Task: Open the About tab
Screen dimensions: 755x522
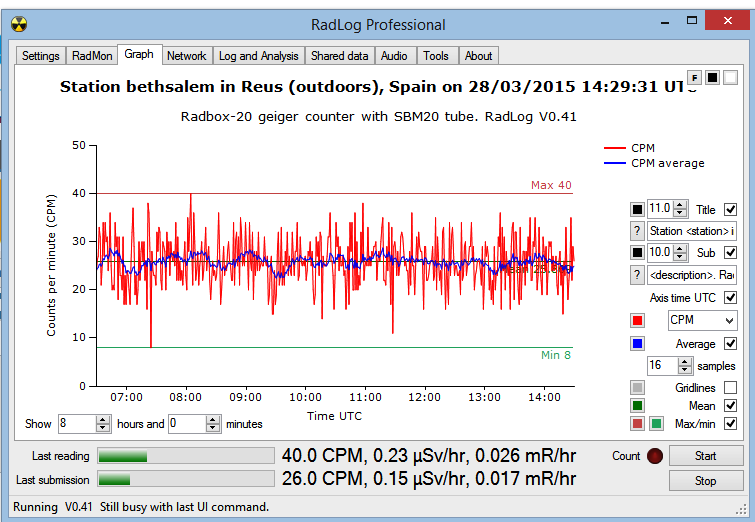Action: click(x=478, y=56)
